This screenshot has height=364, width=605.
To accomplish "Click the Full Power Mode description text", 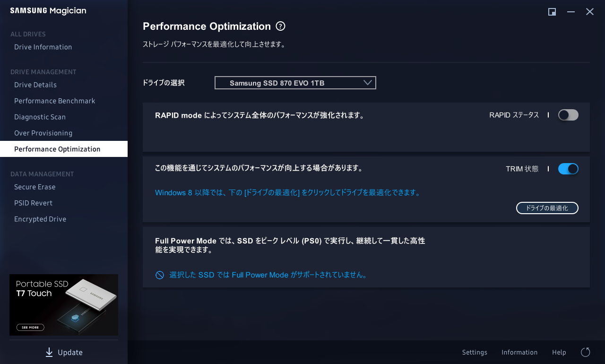I will tap(290, 245).
